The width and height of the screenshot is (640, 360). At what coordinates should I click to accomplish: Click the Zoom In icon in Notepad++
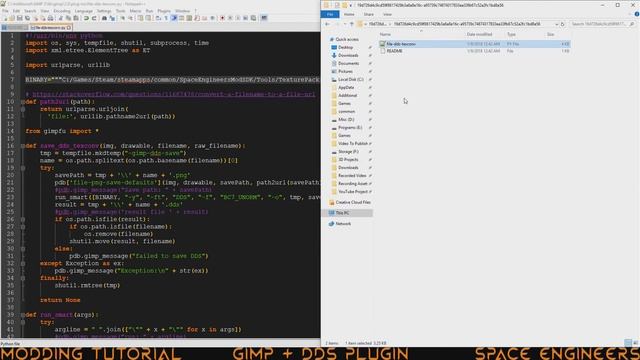tap(122, 18)
